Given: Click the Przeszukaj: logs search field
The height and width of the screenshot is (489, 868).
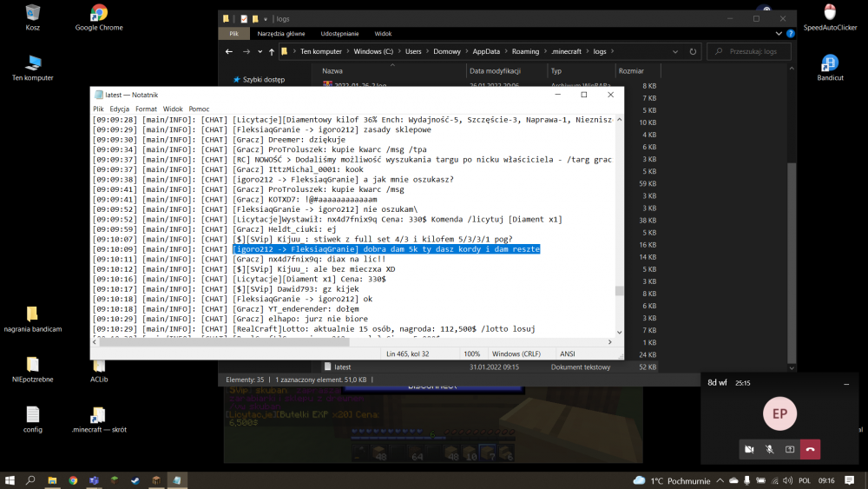Looking at the screenshot, I should tap(751, 51).
